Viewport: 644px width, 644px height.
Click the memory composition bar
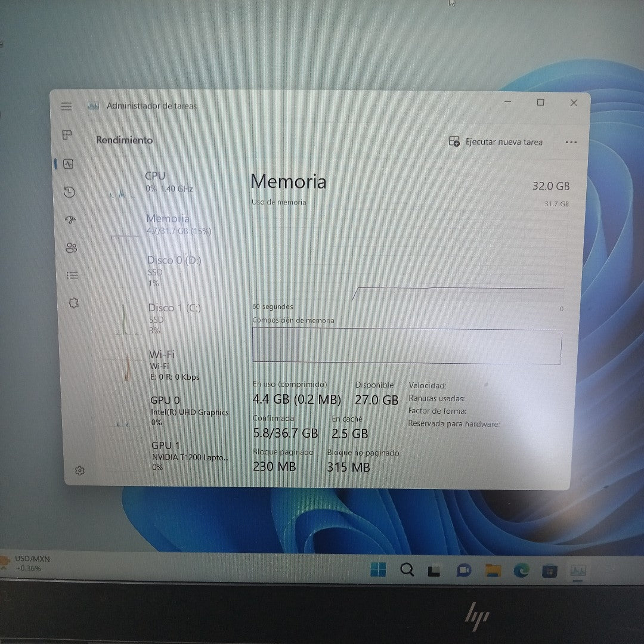tap(407, 346)
